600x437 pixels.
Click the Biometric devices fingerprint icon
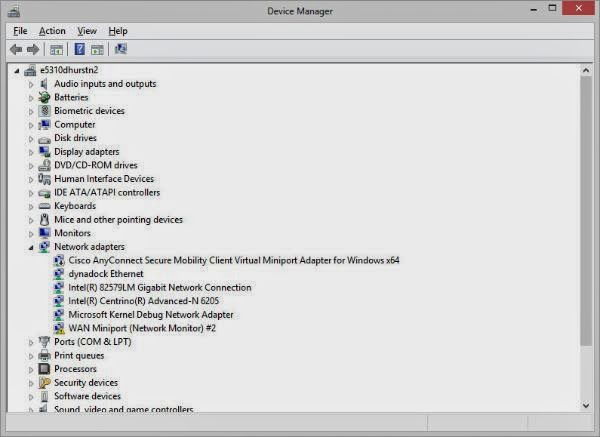click(44, 111)
